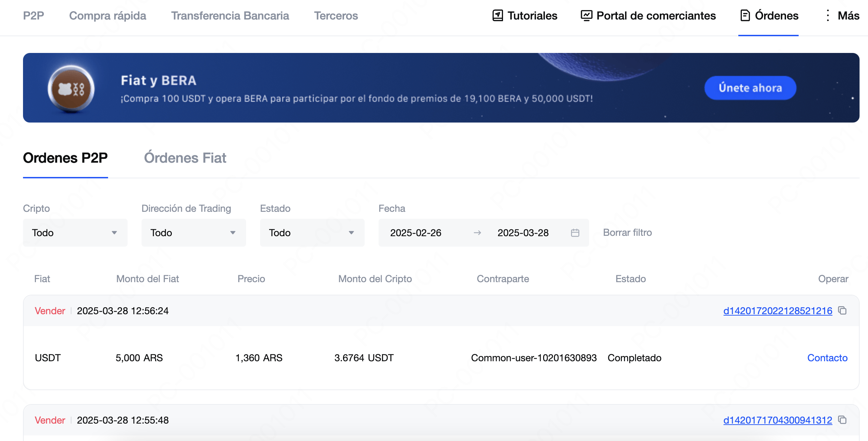The height and width of the screenshot is (441, 868).
Task: Click the start date 2025-02-26 field
Action: (x=416, y=233)
